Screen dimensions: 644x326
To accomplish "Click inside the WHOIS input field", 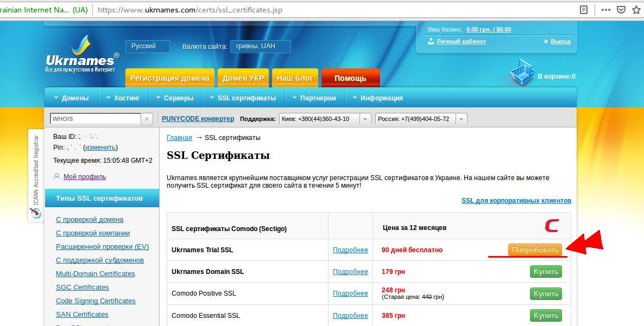I will [96, 119].
